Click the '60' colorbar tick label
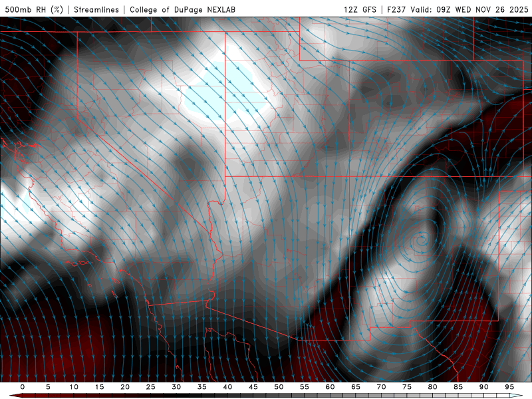 tap(330, 387)
